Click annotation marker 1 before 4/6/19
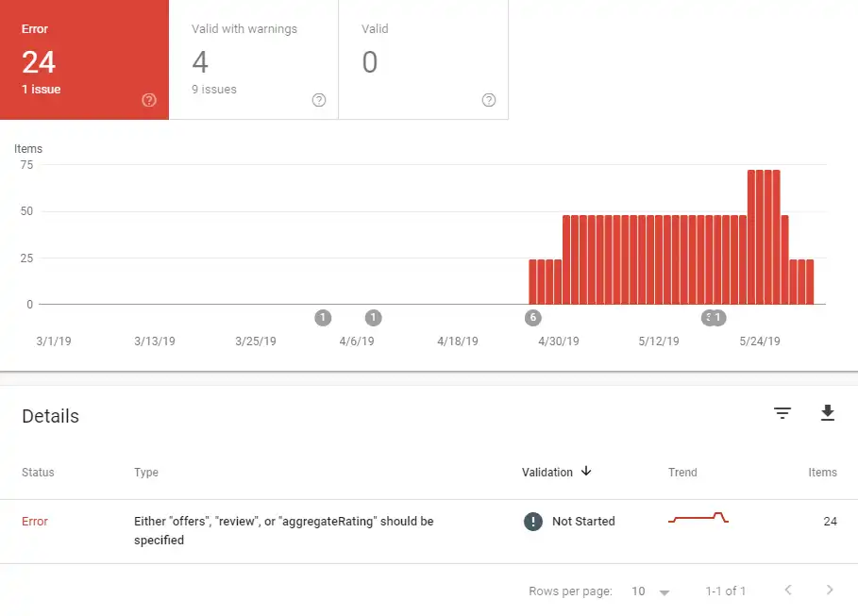The width and height of the screenshot is (858, 616). point(323,317)
